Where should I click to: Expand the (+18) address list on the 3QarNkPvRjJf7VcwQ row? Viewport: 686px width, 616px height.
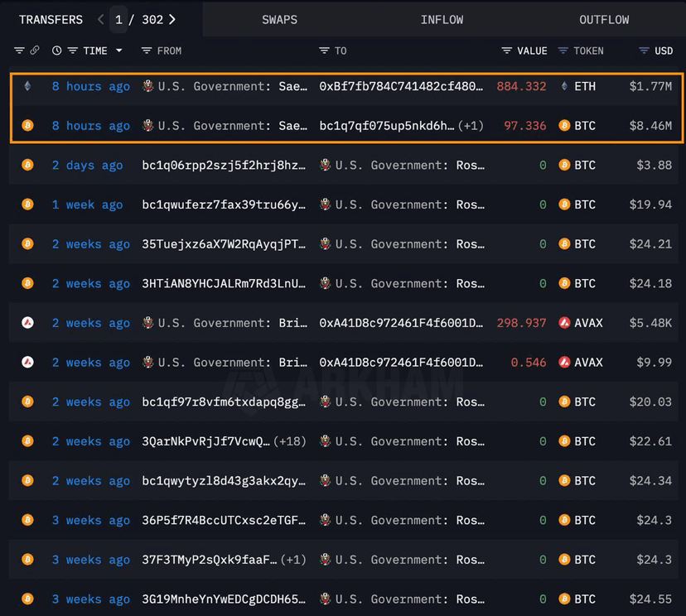click(292, 441)
